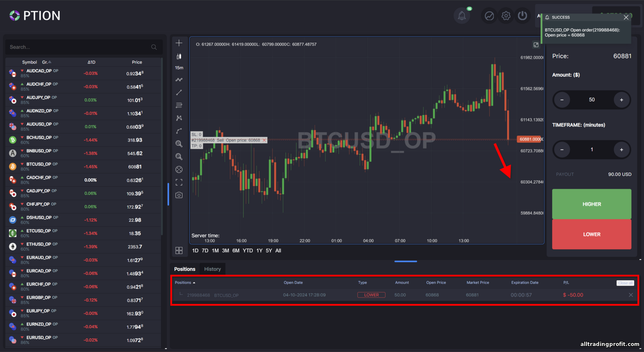
Task: Set chart range to 5Y
Action: (x=269, y=251)
